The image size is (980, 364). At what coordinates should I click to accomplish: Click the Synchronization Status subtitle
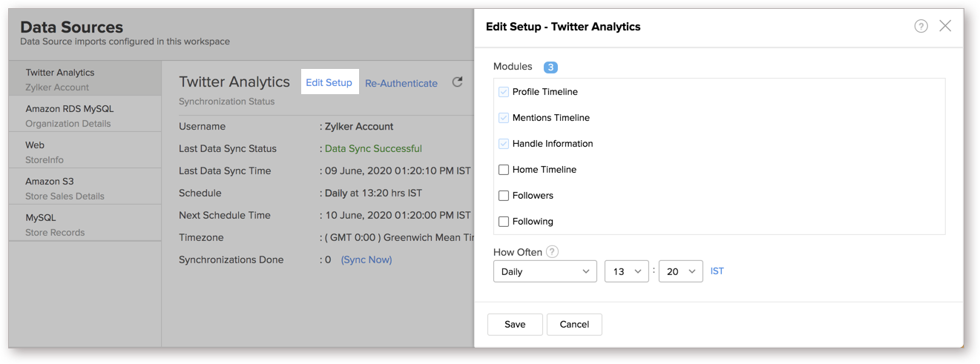coord(227,101)
